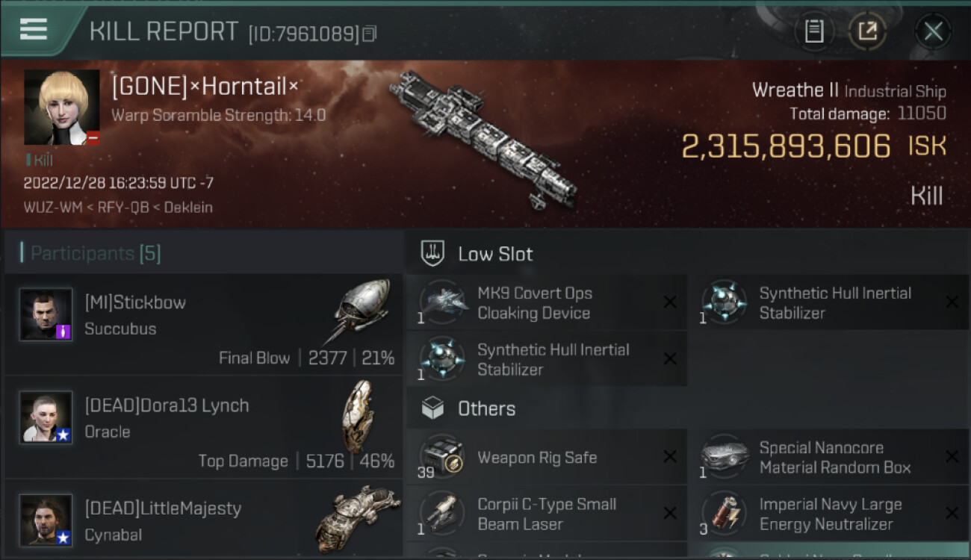Click Imperial Navy Large Energy Neutralizer icon
Image resolution: width=971 pixels, height=560 pixels.
[725, 514]
